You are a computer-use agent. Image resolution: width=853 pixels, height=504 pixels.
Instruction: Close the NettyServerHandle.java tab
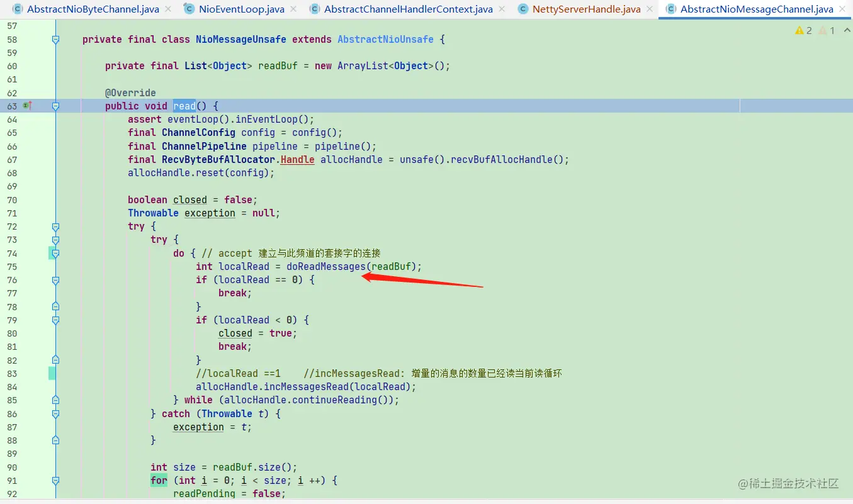tap(649, 9)
